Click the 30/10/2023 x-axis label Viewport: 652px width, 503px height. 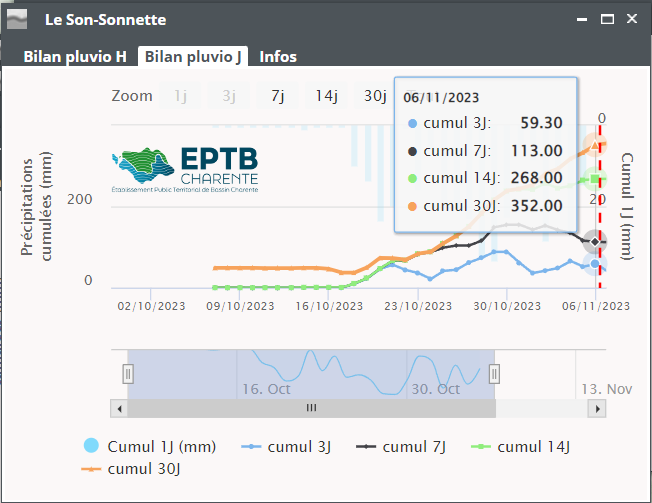point(507,306)
